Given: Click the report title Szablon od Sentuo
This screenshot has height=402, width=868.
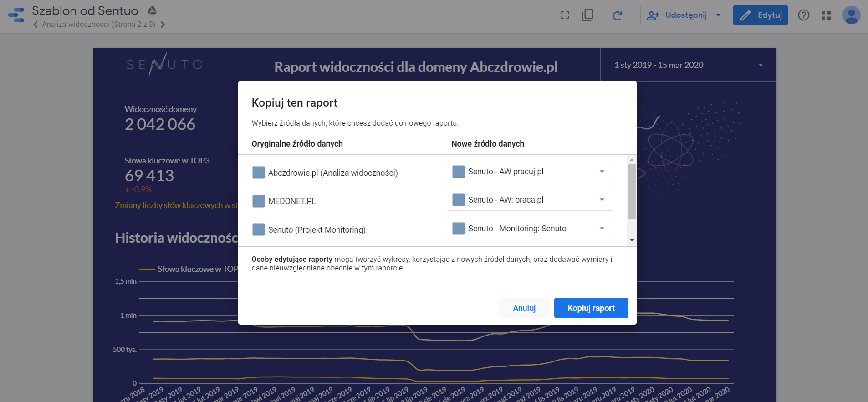Looking at the screenshot, I should [x=85, y=11].
